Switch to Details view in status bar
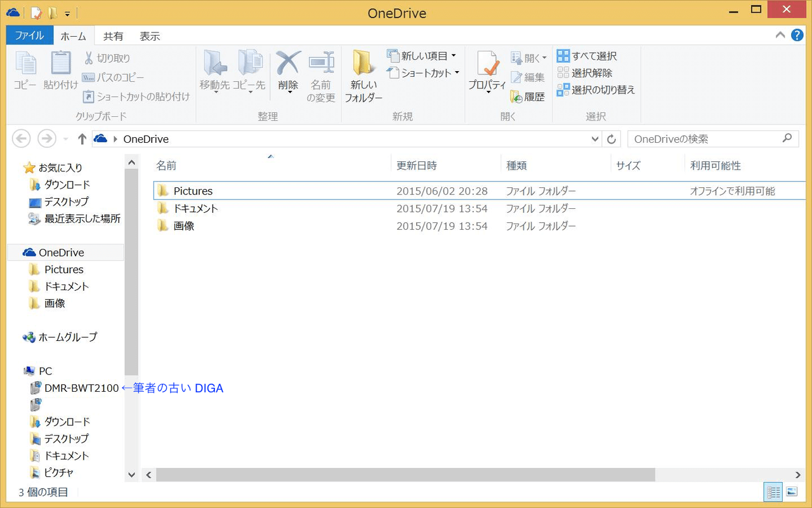The image size is (812, 508). pyautogui.click(x=774, y=491)
